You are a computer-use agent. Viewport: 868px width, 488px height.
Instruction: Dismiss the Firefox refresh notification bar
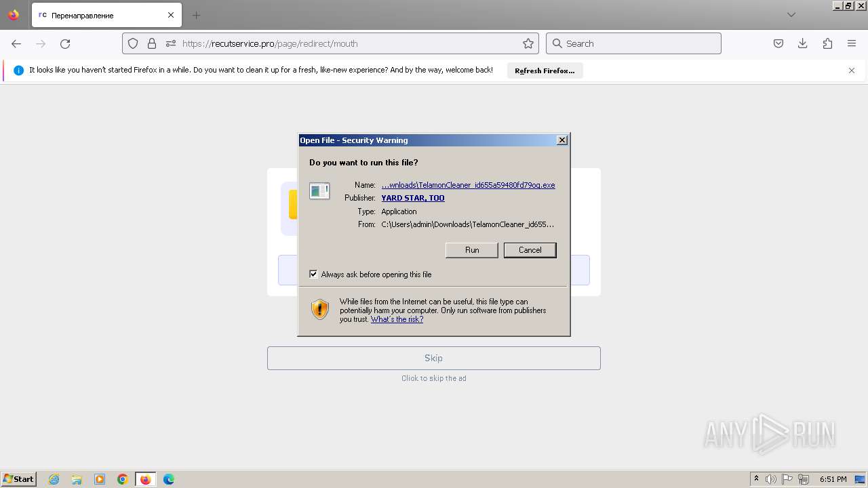[852, 70]
